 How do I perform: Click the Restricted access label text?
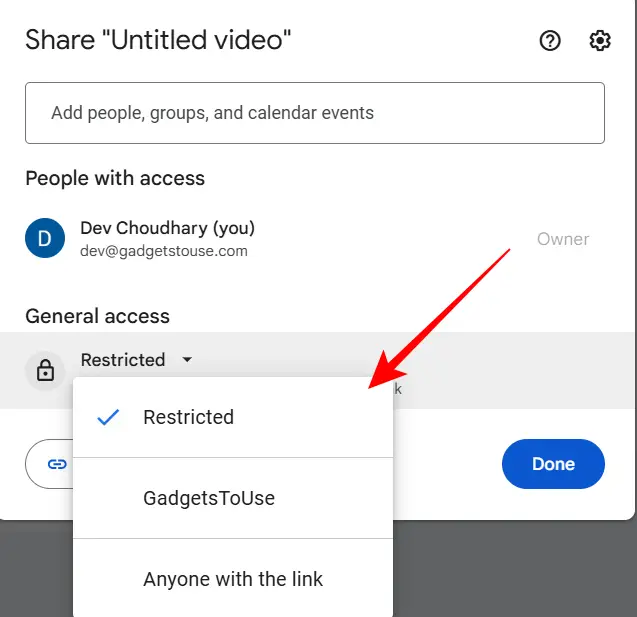(123, 360)
